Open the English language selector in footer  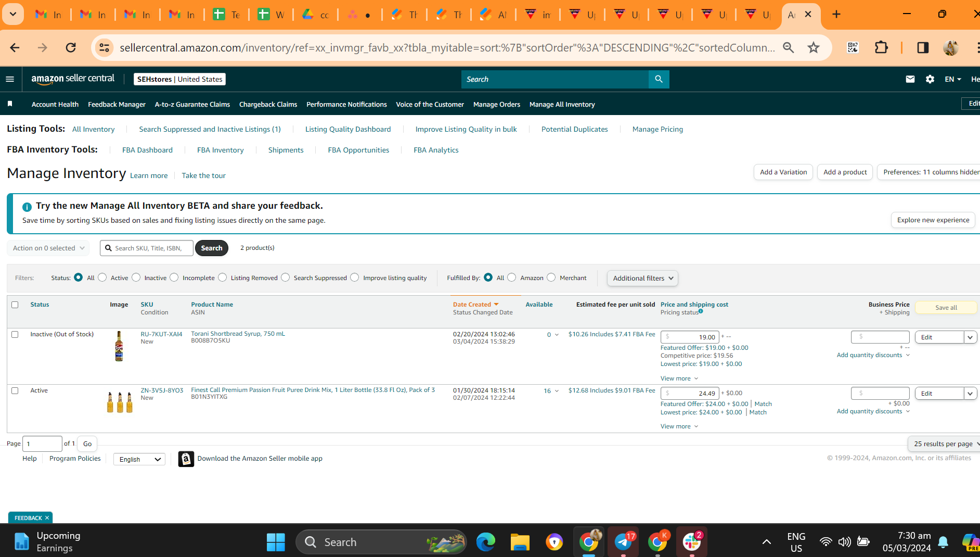(139, 459)
